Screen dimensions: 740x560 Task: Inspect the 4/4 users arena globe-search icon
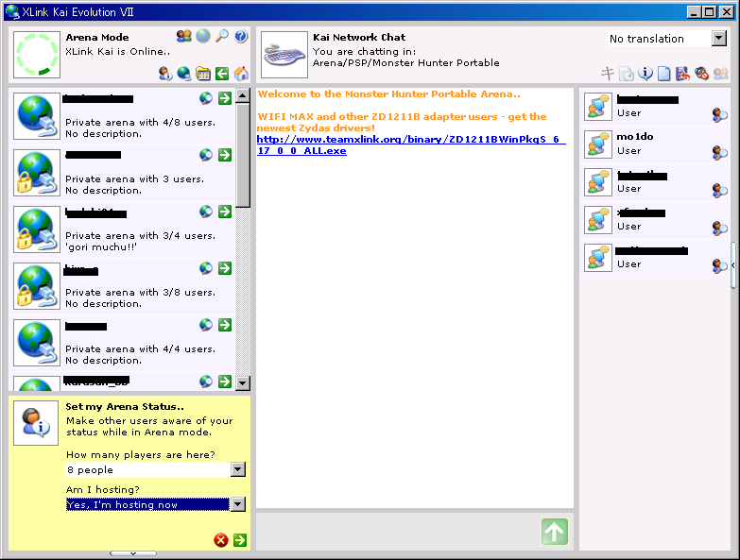coord(206,324)
